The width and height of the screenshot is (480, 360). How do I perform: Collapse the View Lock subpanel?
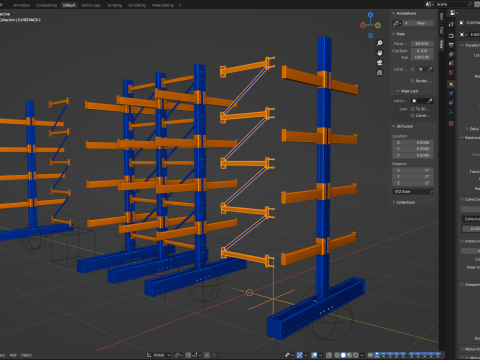407,91
